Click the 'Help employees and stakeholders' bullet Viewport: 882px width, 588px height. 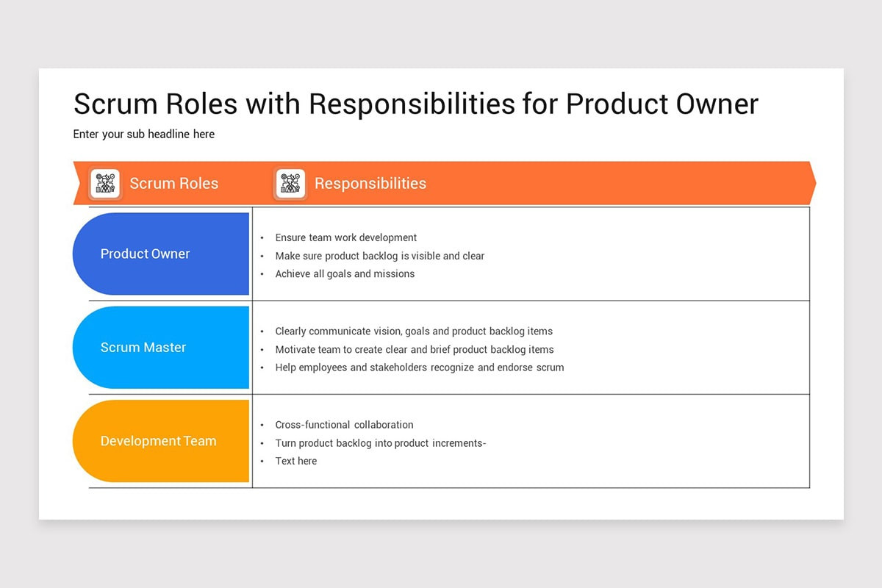click(419, 367)
